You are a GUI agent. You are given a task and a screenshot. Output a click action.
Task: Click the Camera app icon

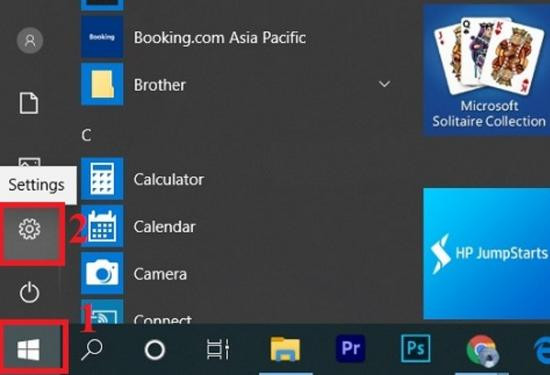click(102, 273)
